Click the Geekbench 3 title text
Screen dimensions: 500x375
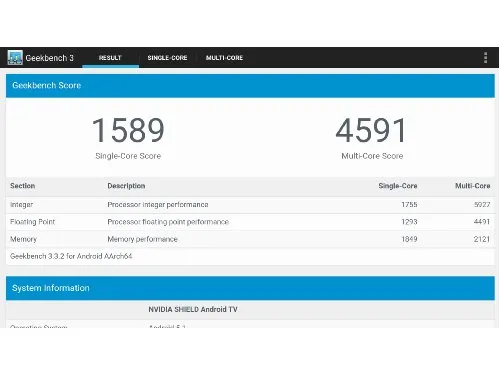pyautogui.click(x=49, y=58)
